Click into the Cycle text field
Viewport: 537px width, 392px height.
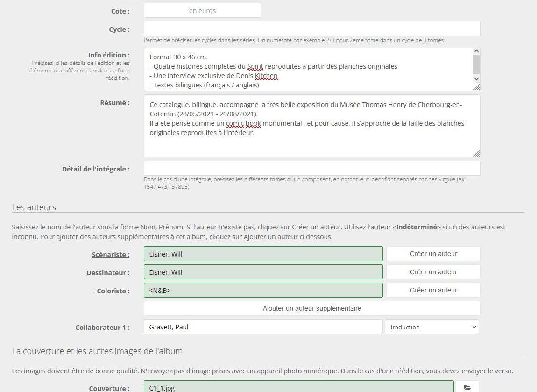tap(312, 29)
